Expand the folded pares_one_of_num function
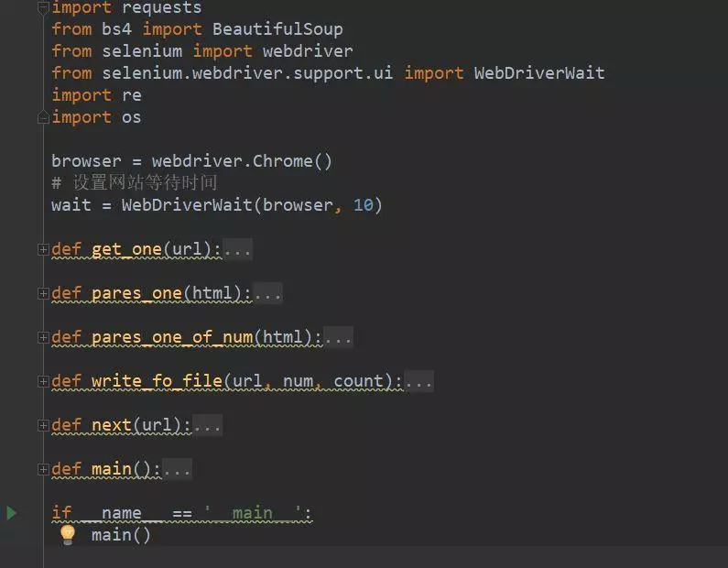728x568 pixels. [x=43, y=337]
